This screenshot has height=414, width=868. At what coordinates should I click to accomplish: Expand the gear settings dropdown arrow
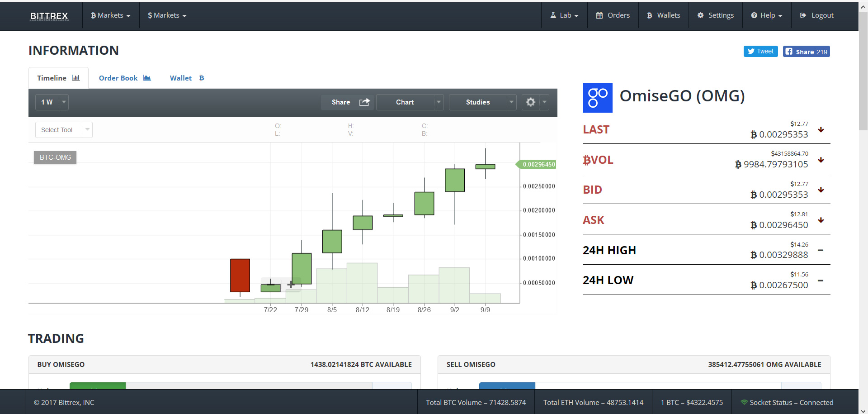coord(544,102)
